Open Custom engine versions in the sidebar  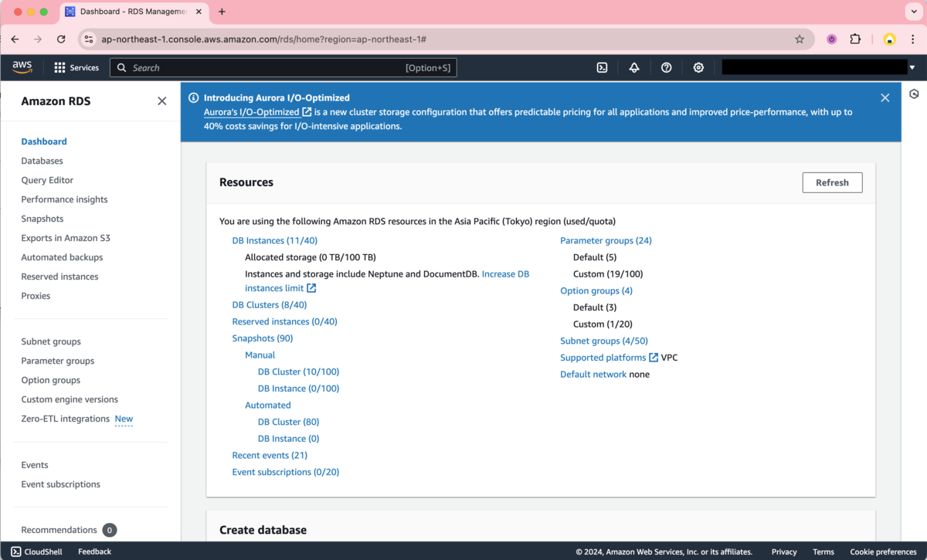pos(70,399)
